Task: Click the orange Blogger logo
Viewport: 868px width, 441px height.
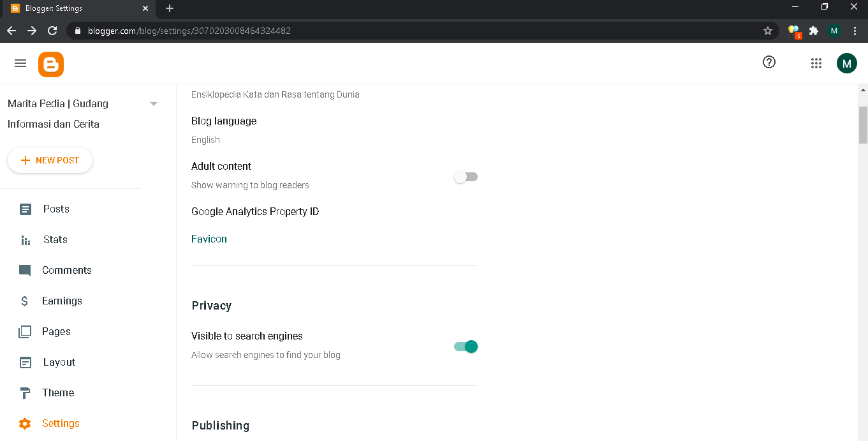Action: pyautogui.click(x=51, y=64)
